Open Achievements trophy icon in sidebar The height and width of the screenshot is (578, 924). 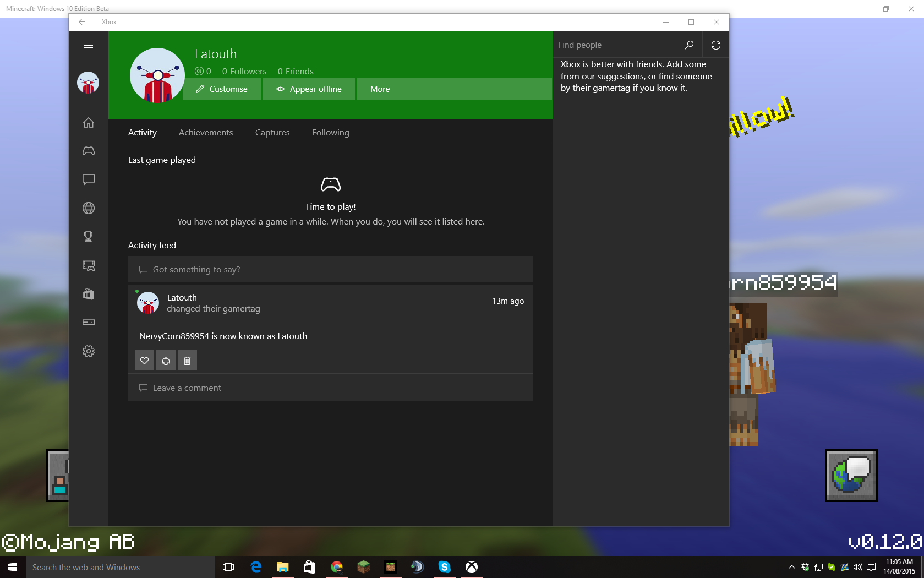[89, 237]
